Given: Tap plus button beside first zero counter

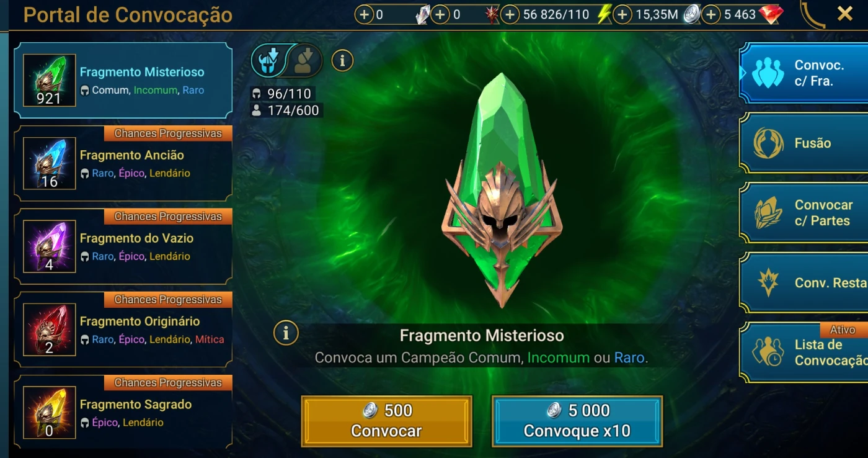Looking at the screenshot, I should 365,14.
